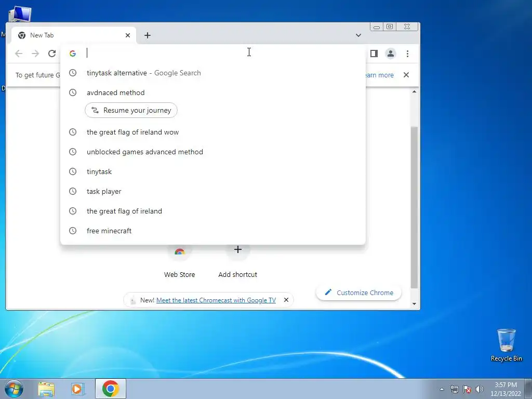Select the Computer desktop icon
The height and width of the screenshot is (399, 532).
[x=20, y=14]
